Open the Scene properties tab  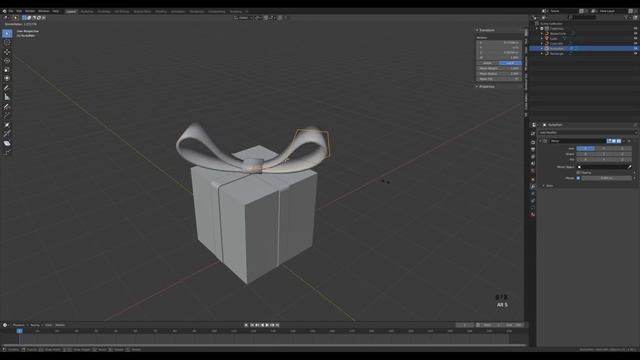[x=533, y=163]
